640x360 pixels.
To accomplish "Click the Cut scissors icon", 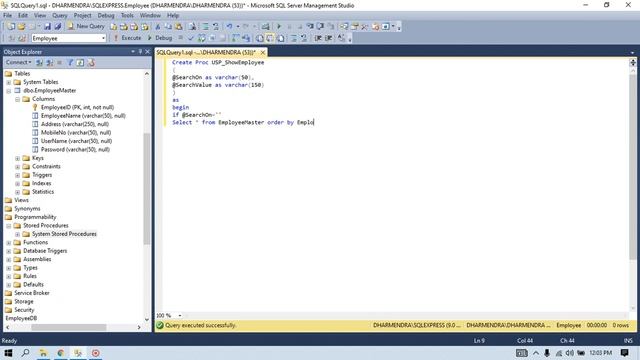I will coord(158,27).
